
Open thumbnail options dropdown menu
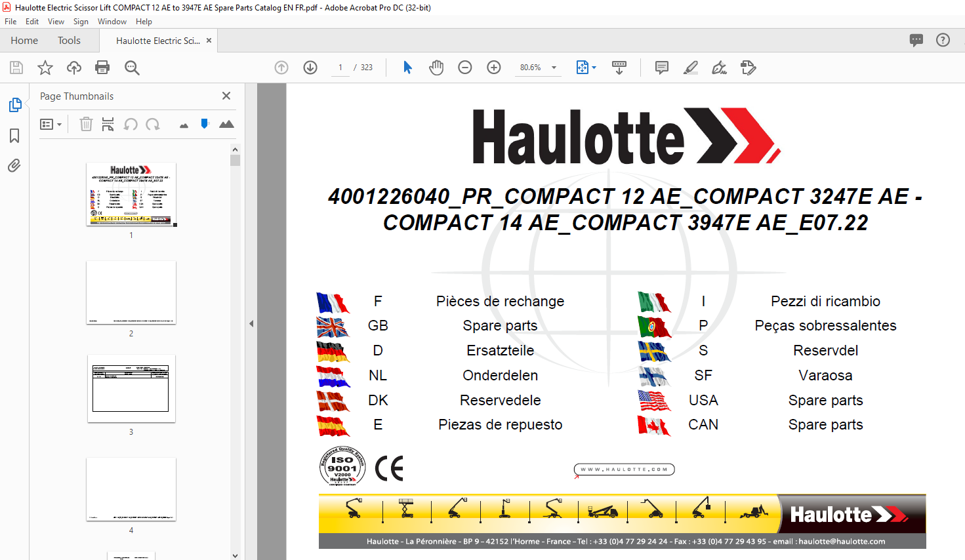[51, 124]
